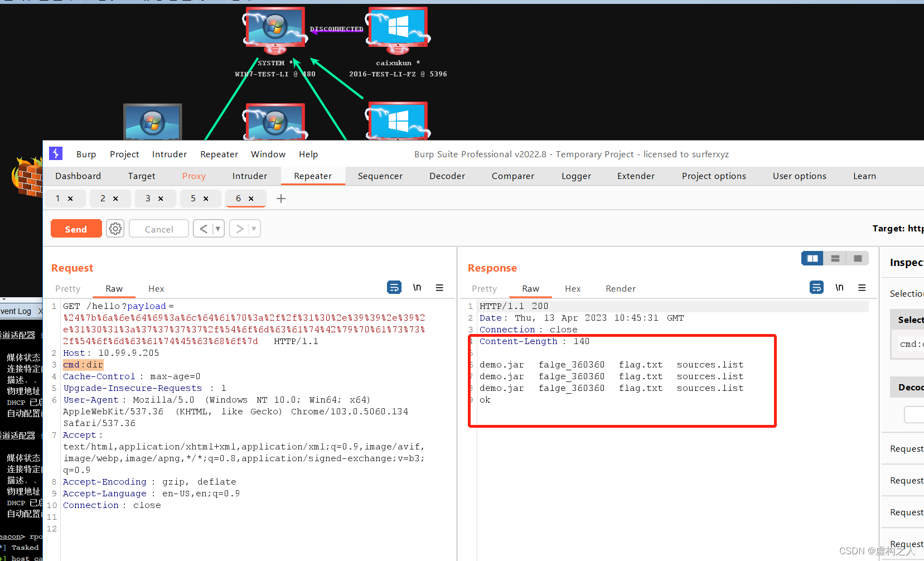Open Repeater request settings gear
The height and width of the screenshot is (561, 924).
115,229
